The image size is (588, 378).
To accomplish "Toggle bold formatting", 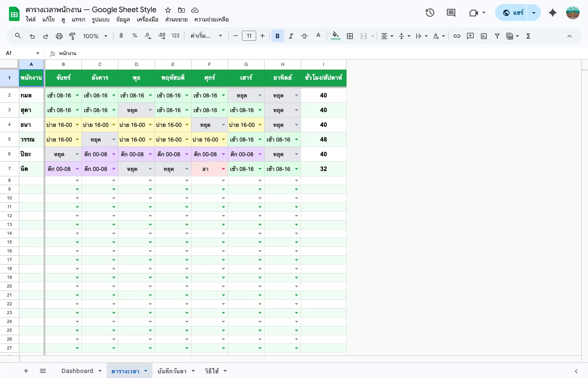I will (x=277, y=36).
